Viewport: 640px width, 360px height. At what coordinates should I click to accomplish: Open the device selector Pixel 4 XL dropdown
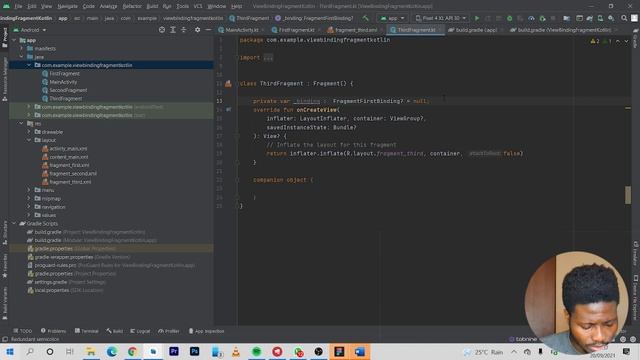coord(440,18)
